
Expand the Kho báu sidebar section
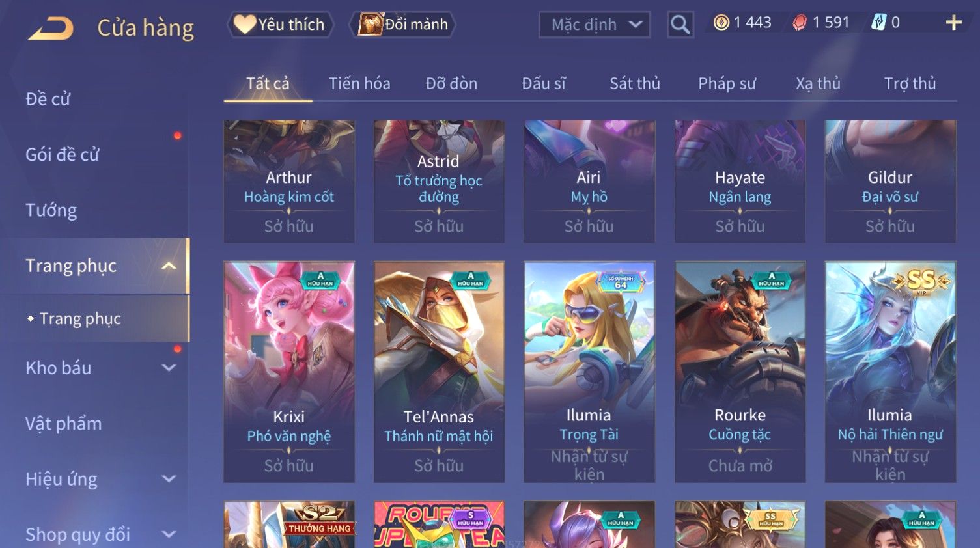tap(169, 368)
